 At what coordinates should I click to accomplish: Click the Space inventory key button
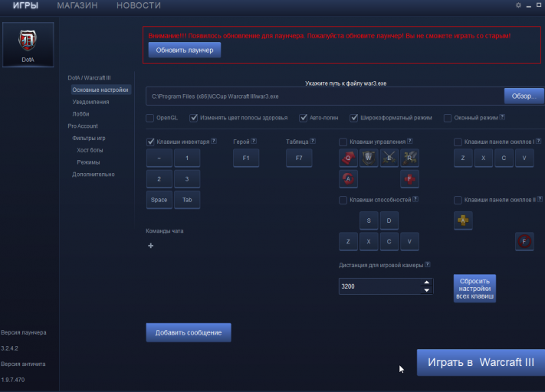(159, 200)
